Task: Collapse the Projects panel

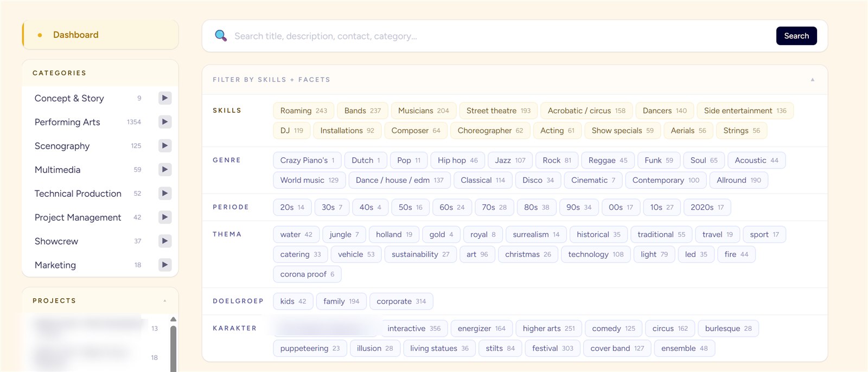Action: (165, 301)
